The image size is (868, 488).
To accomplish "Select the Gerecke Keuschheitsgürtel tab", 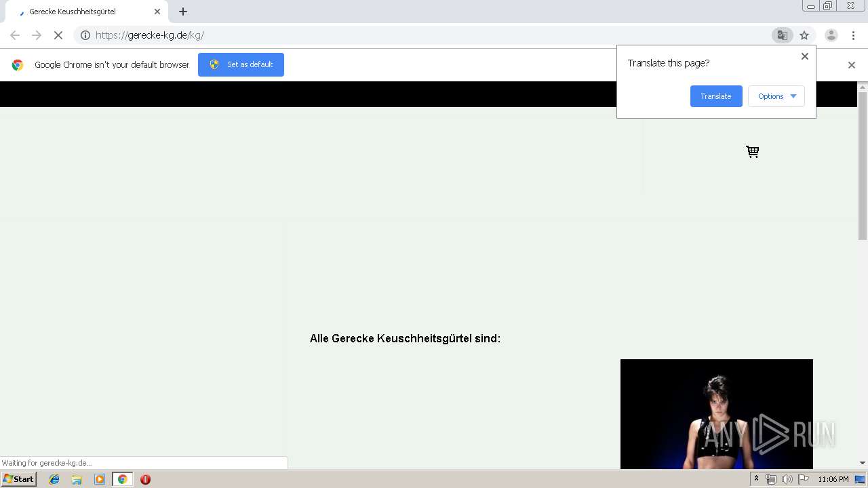I will tap(85, 12).
